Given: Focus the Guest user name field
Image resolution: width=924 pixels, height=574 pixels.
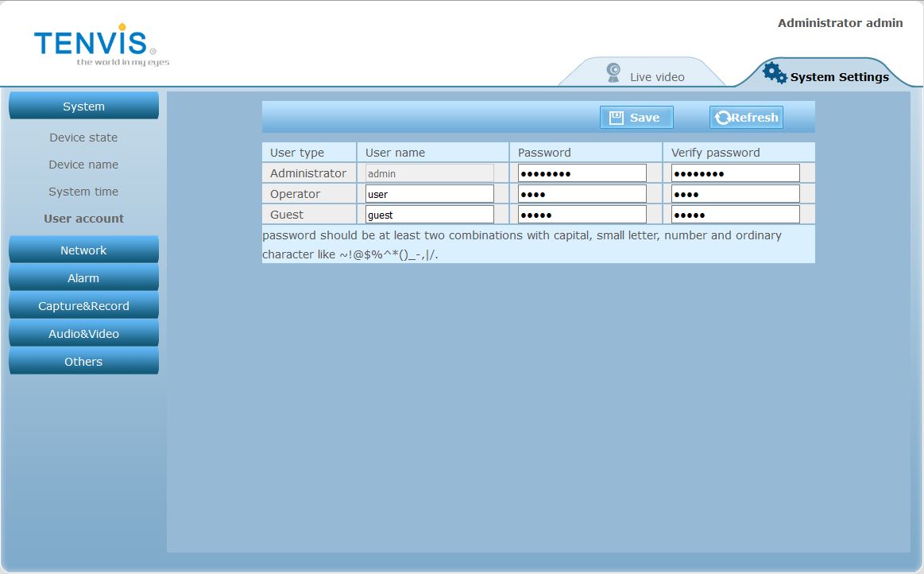Looking at the screenshot, I should click(429, 215).
